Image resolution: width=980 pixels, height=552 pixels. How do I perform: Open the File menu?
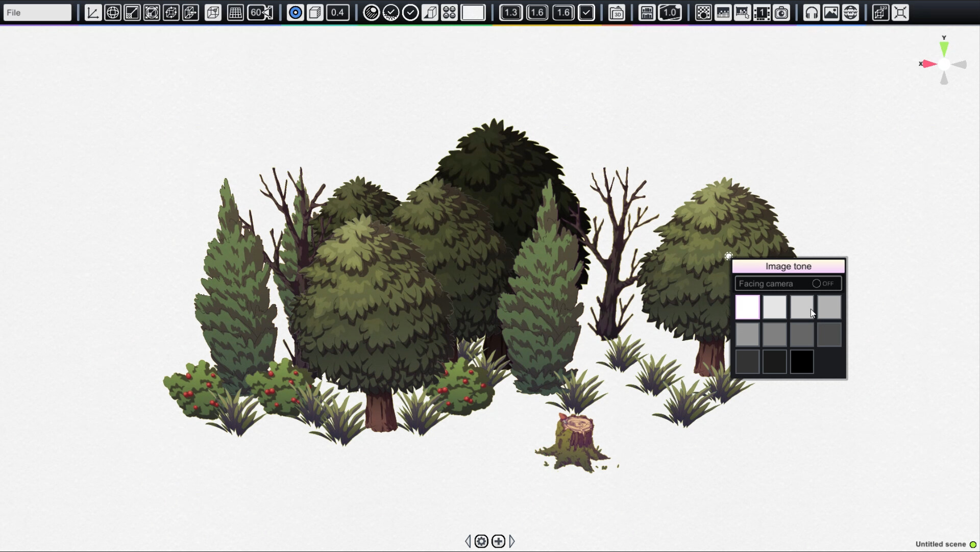(x=37, y=12)
